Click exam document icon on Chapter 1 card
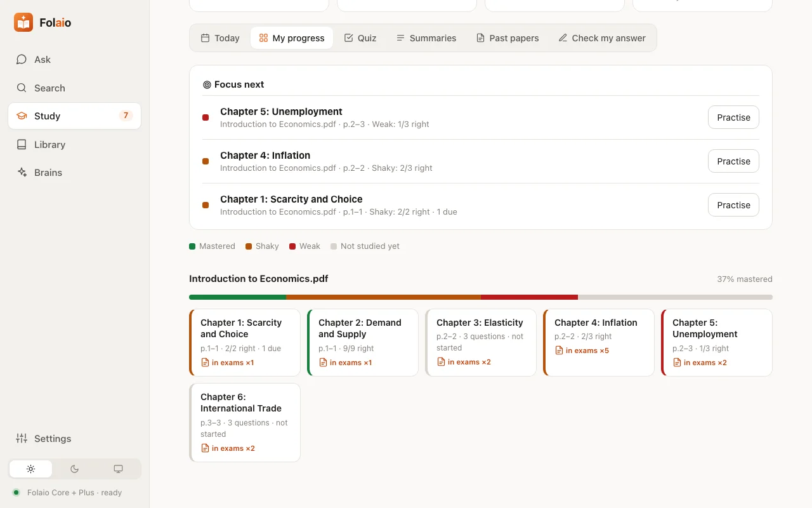The image size is (812, 508). click(205, 363)
